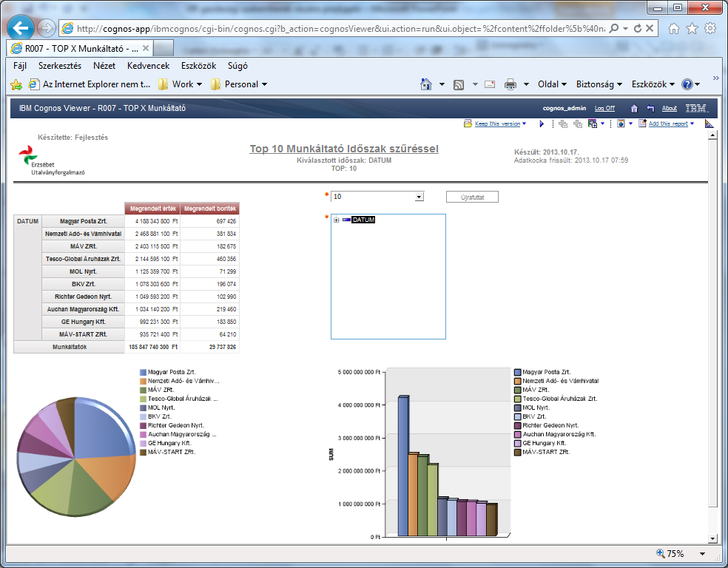The height and width of the screenshot is (568, 728).
Task: Click the Add this report link
Action: [668, 124]
